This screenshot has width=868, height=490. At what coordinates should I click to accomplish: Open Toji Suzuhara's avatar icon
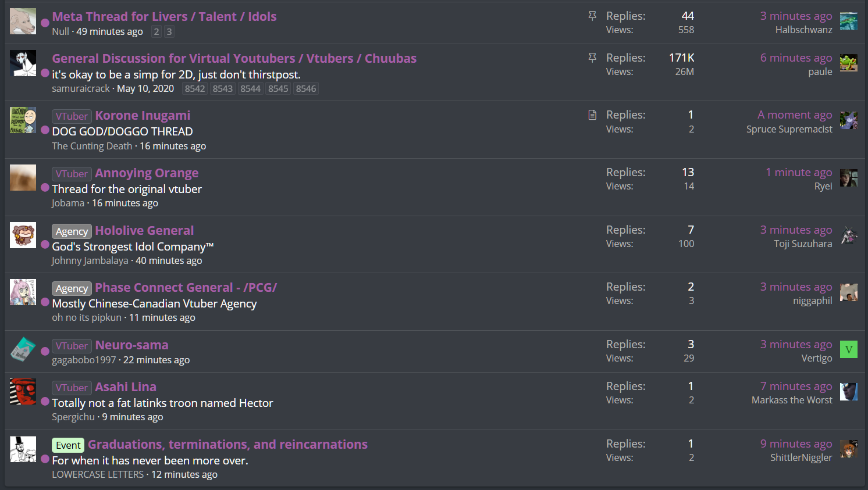point(848,235)
